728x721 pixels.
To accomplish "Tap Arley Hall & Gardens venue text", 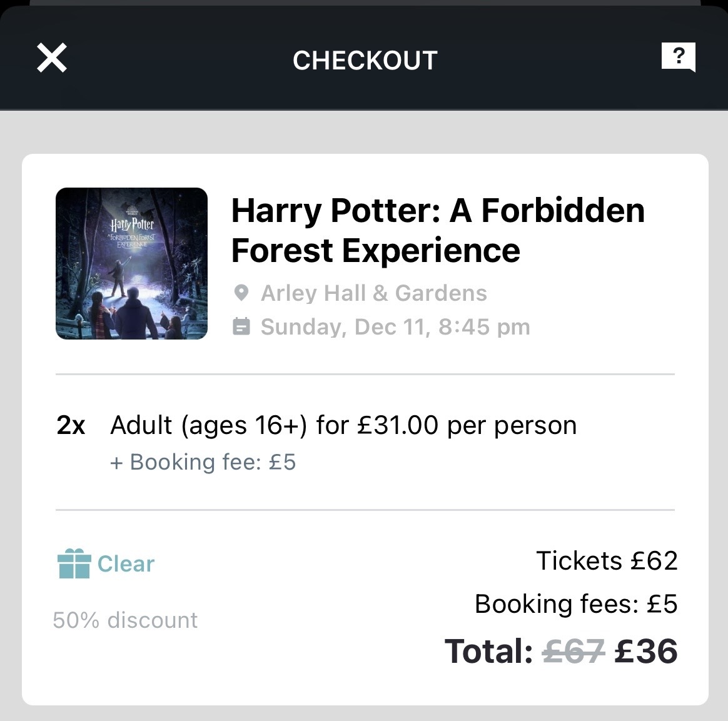I will pyautogui.click(x=374, y=293).
